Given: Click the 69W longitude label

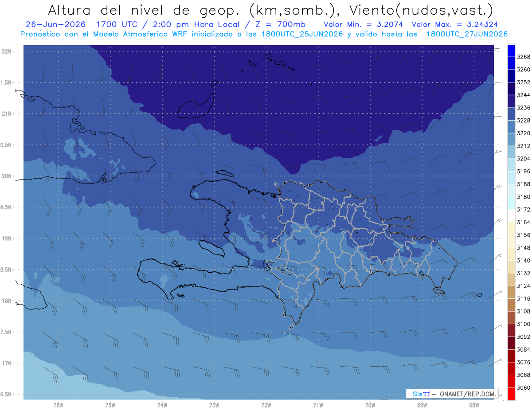Looking at the screenshot, I should coord(422,405).
